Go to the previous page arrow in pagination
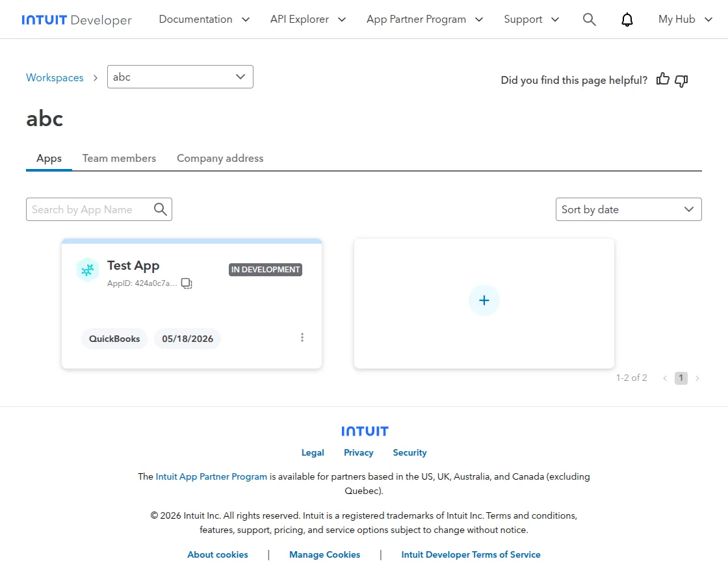The height and width of the screenshot is (572, 728). coord(665,378)
